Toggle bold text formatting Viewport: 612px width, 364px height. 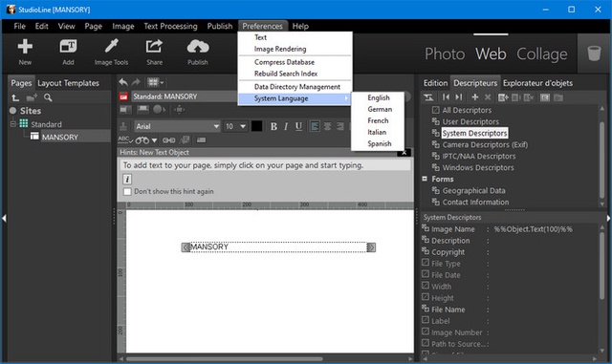click(x=273, y=126)
